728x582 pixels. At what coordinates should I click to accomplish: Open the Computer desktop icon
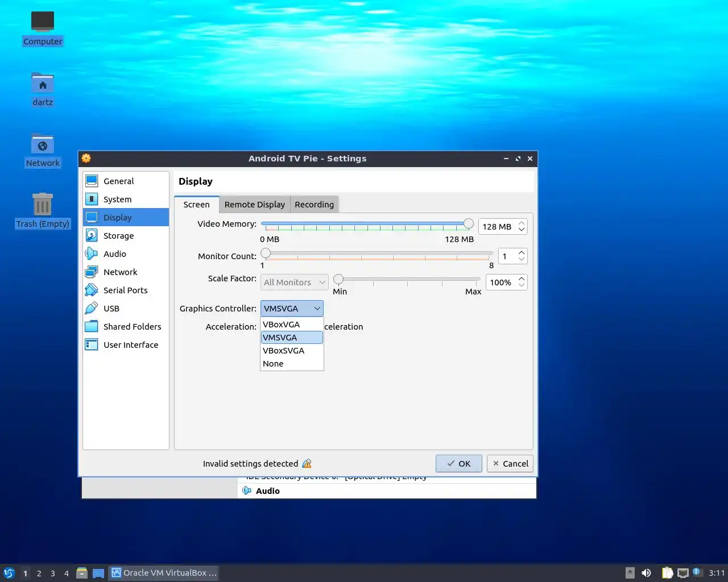pyautogui.click(x=43, y=29)
